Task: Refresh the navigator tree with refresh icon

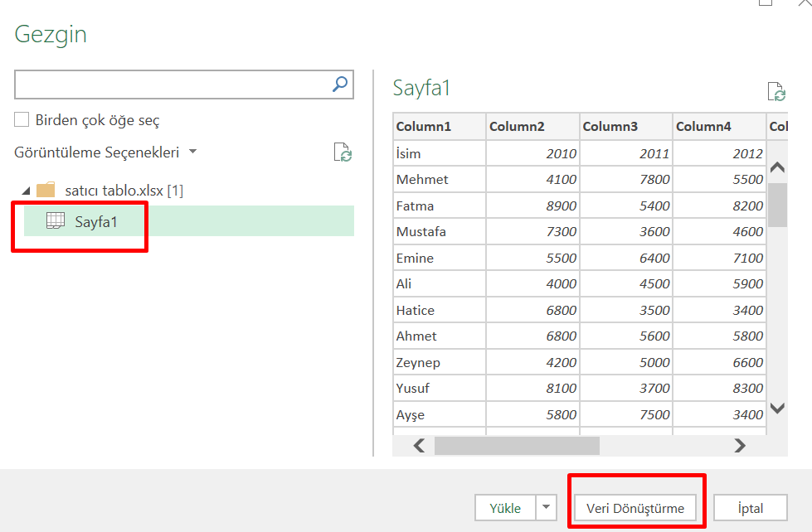Action: pyautogui.click(x=343, y=152)
